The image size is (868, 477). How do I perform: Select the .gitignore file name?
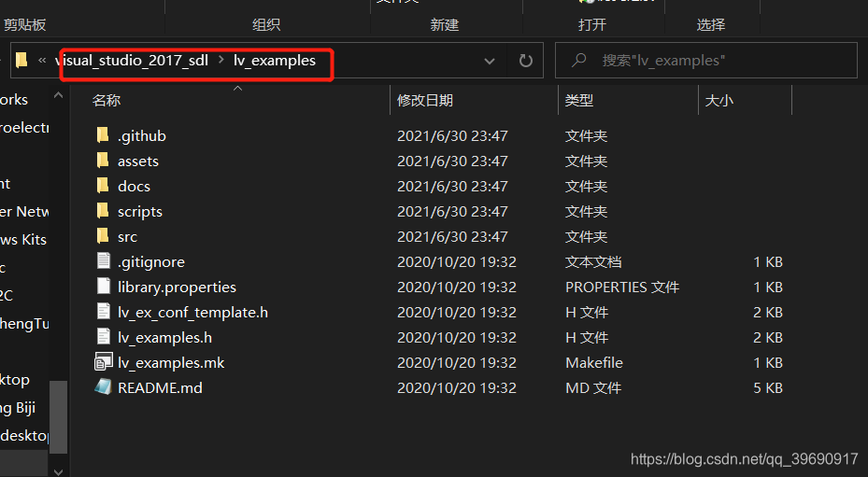point(151,262)
